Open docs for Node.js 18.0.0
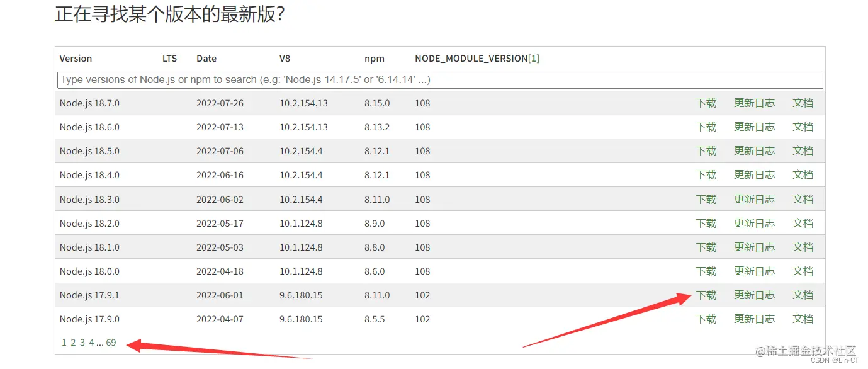The height and width of the screenshot is (369, 868). click(803, 271)
